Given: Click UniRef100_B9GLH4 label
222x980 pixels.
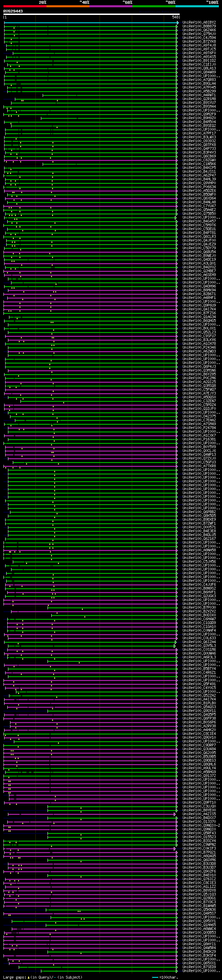Looking at the screenshot, I should pyautogui.click(x=199, y=84).
